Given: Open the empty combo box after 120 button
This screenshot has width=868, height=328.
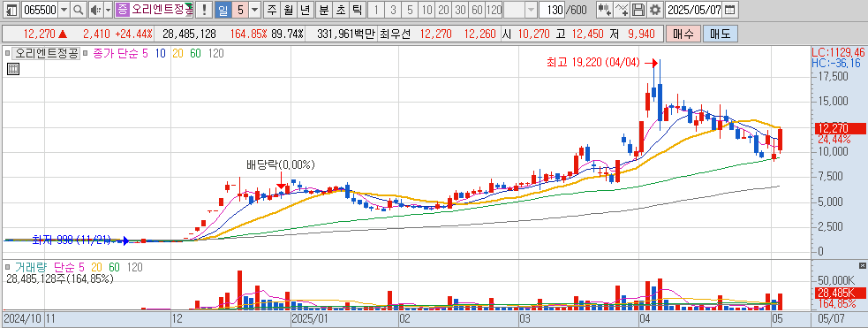Looking at the screenshot, I should (520, 10).
